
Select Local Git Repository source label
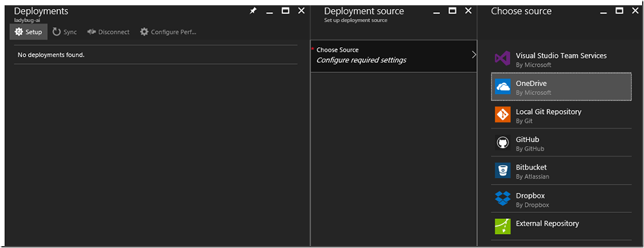point(549,111)
